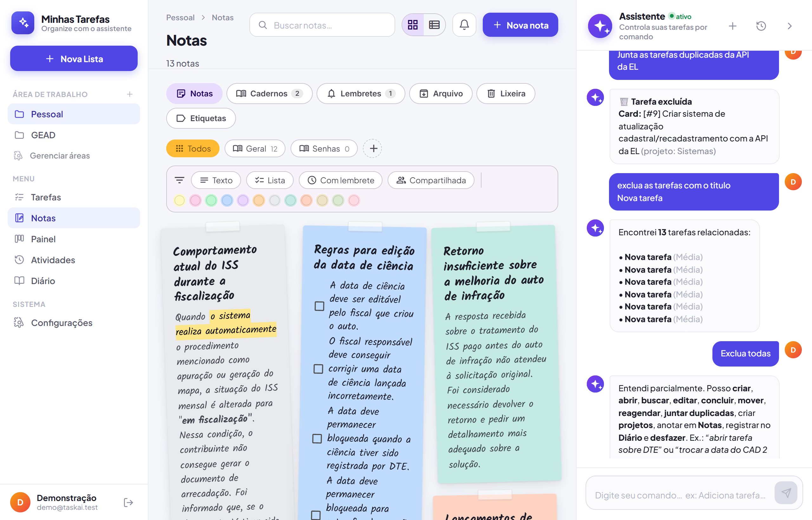Viewport: 812px width, 520px height.
Task: Add a new work area with plus
Action: [130, 94]
